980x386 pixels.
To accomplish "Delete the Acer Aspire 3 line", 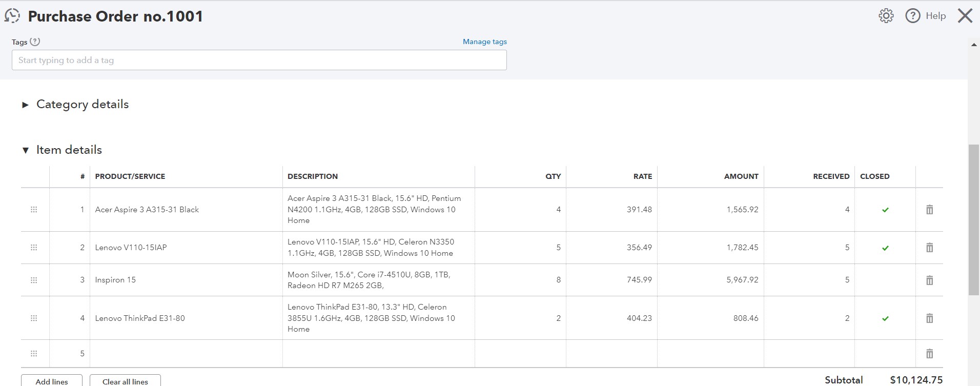I will point(929,210).
